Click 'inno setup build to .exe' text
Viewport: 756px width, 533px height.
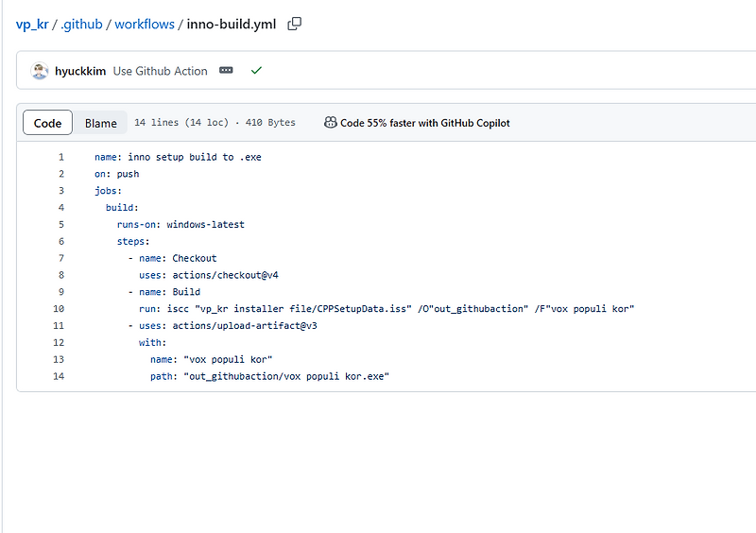(x=195, y=157)
